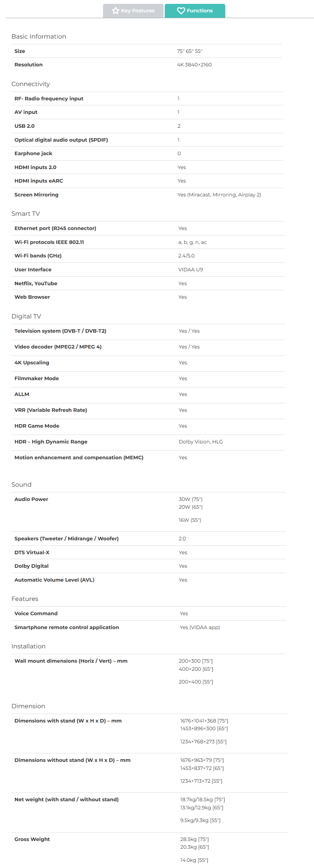Click the Basic Information section heading
The height and width of the screenshot is (868, 314).
pyautogui.click(x=39, y=37)
